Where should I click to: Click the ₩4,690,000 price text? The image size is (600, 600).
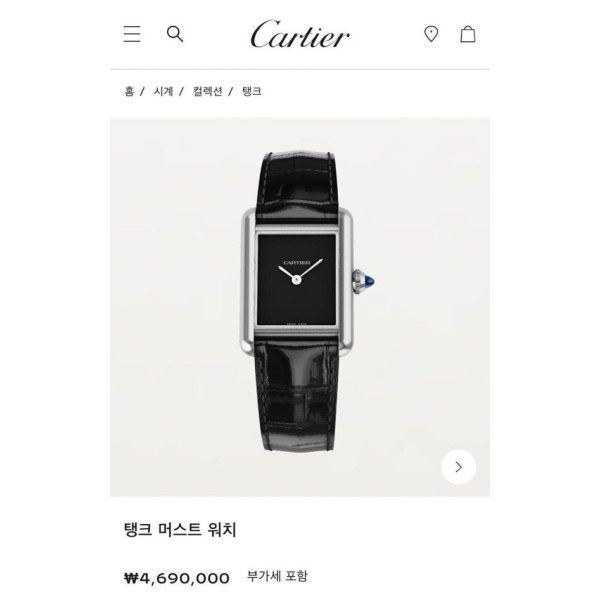(177, 578)
